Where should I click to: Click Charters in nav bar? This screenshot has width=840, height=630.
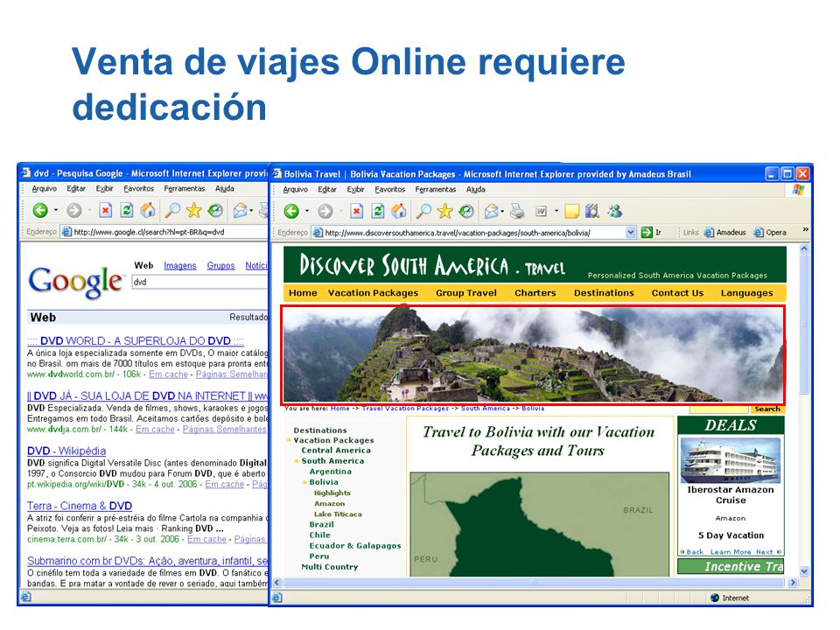[x=535, y=293]
